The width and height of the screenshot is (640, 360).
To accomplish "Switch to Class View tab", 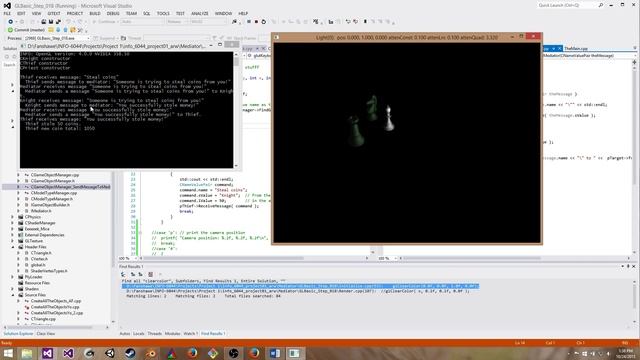I will tap(45, 333).
